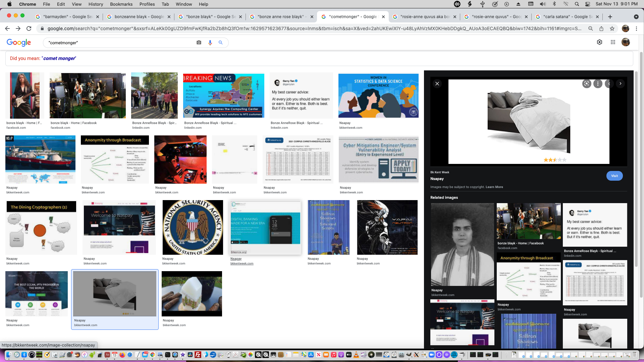Click the quick settings gear on results page

click(x=600, y=42)
